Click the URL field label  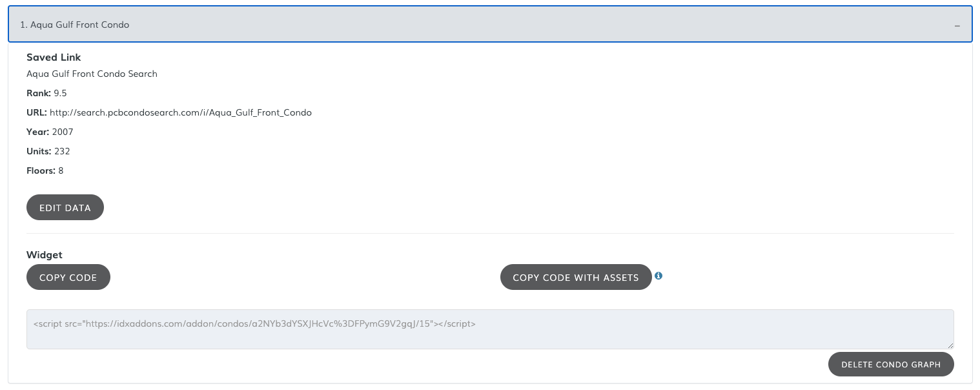tap(36, 112)
